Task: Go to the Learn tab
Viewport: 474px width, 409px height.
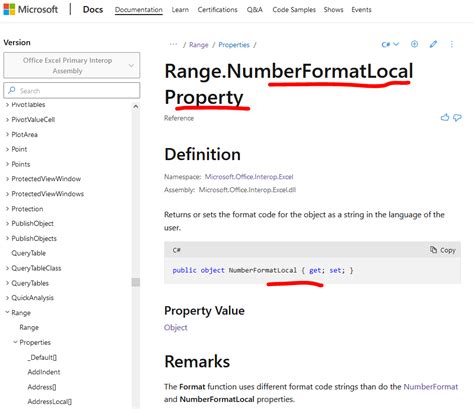Action: pos(180,10)
